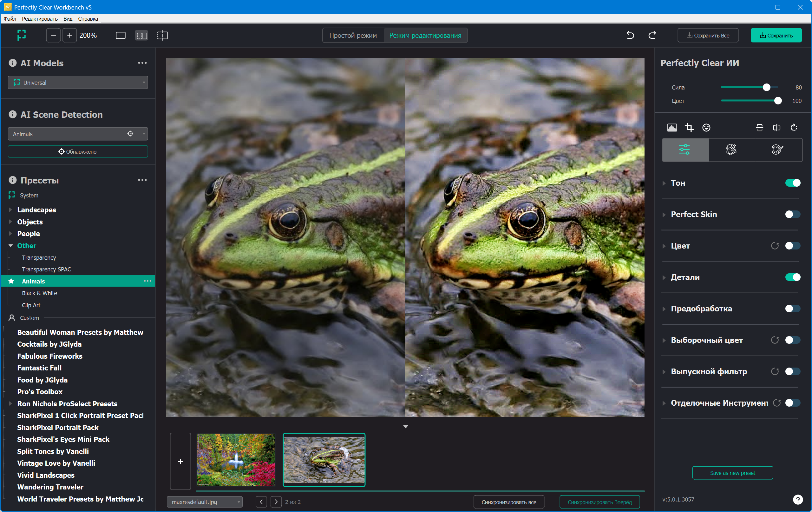Select the crop tool icon
Screen dimensions: 812x512
pyautogui.click(x=689, y=128)
